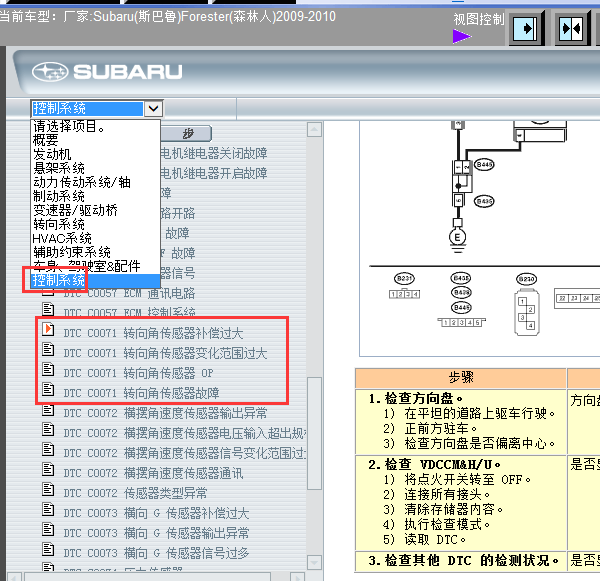This screenshot has height=581, width=600.
Task: Select highlighted 控制系统 list option
Action: coord(95,281)
